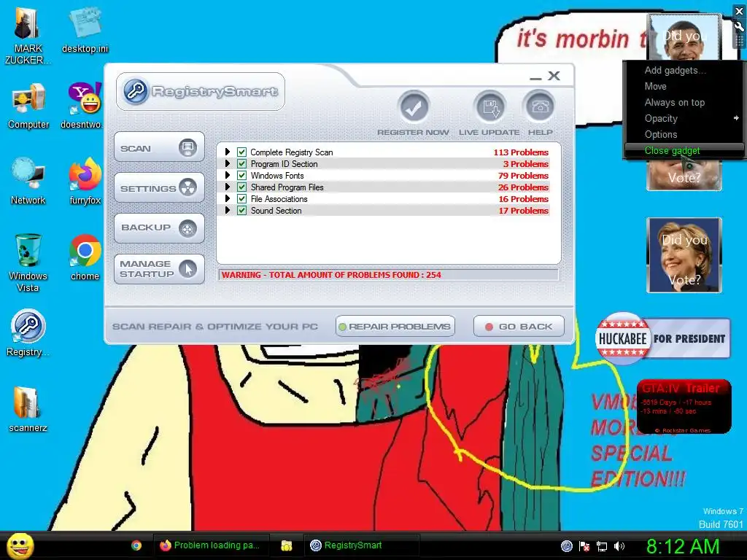Open the Manage Startup button
747x560 pixels.
[159, 269]
